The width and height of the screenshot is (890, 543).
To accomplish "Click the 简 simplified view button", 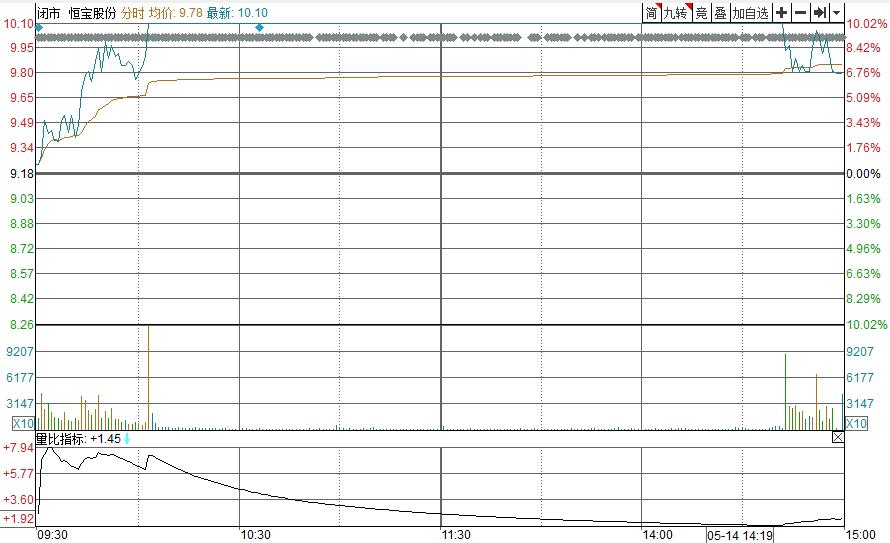I will tap(652, 12).
